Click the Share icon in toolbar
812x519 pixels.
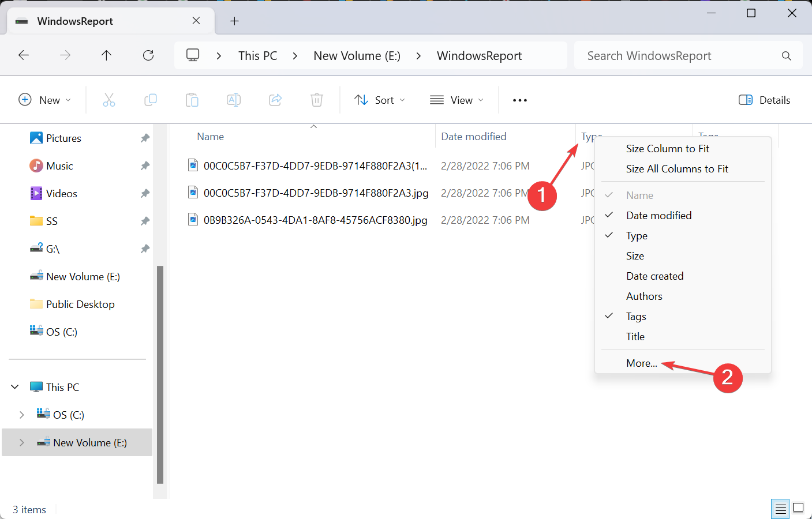point(275,100)
